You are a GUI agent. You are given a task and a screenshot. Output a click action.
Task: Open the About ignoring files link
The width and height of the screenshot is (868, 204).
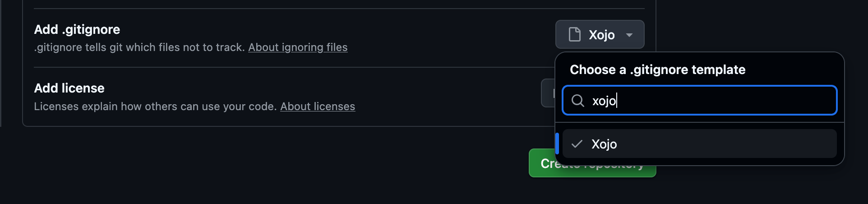[x=298, y=47]
